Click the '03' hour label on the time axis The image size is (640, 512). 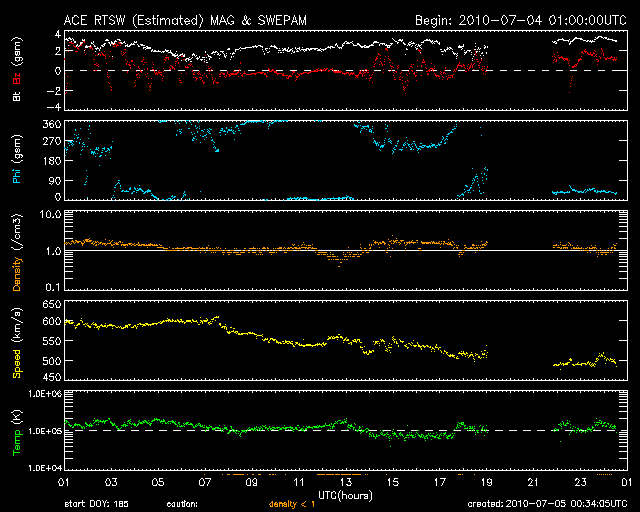click(111, 483)
